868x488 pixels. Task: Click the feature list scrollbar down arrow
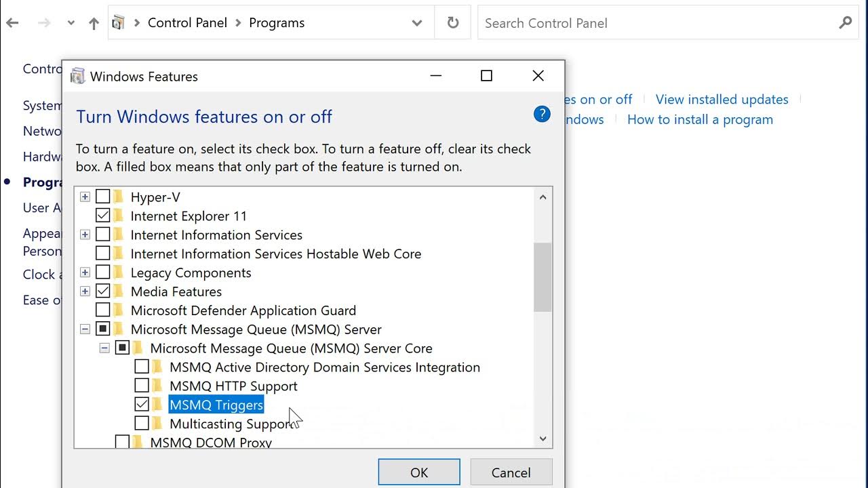(x=542, y=439)
